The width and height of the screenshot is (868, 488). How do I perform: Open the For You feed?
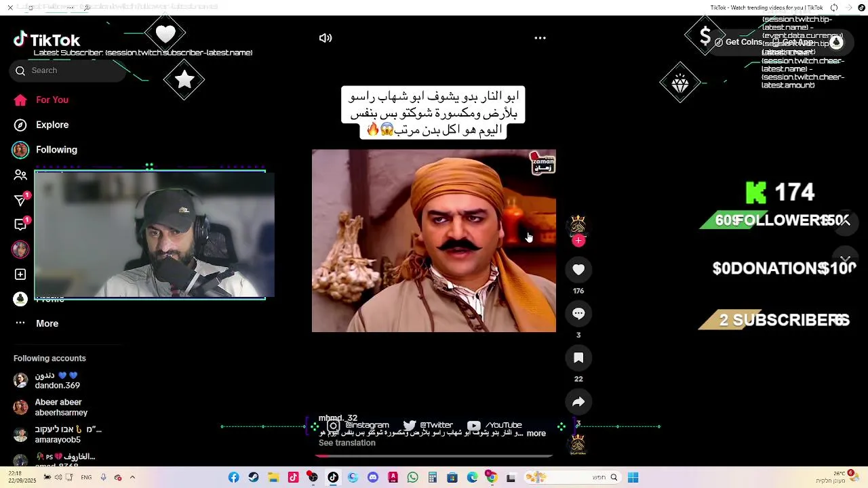[x=41, y=100]
